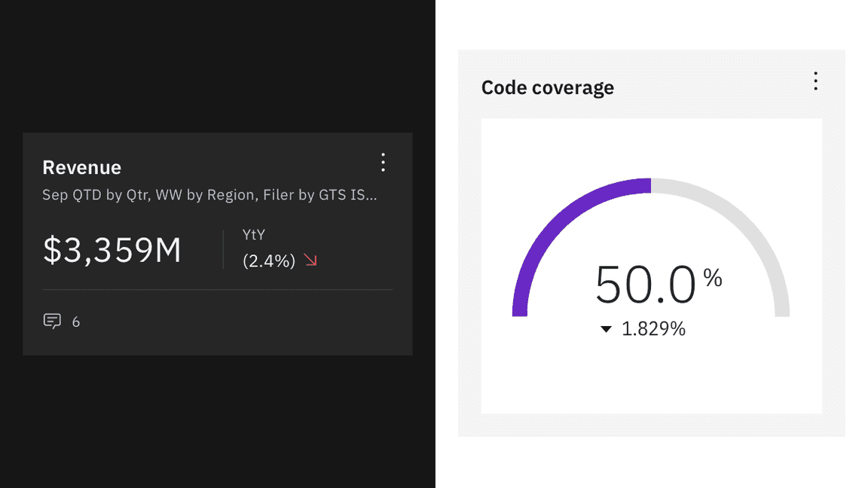Click the YtY label
Viewport: 868px width, 488px height.
(254, 235)
